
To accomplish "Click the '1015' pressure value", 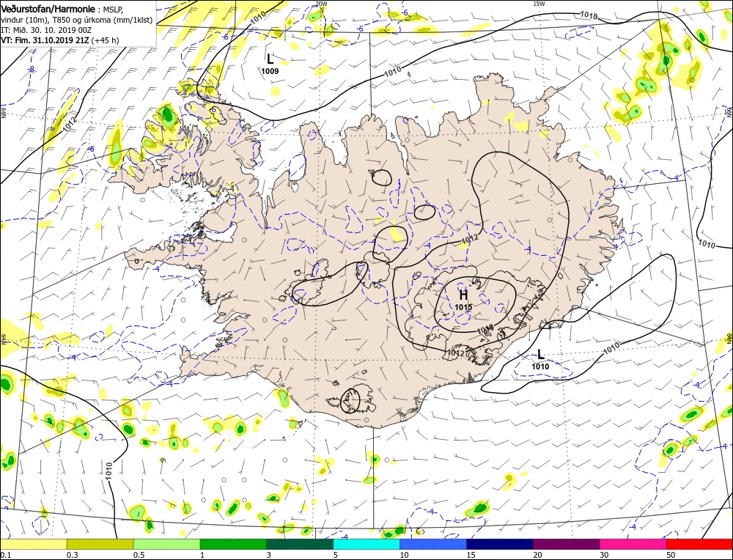I will (463, 307).
